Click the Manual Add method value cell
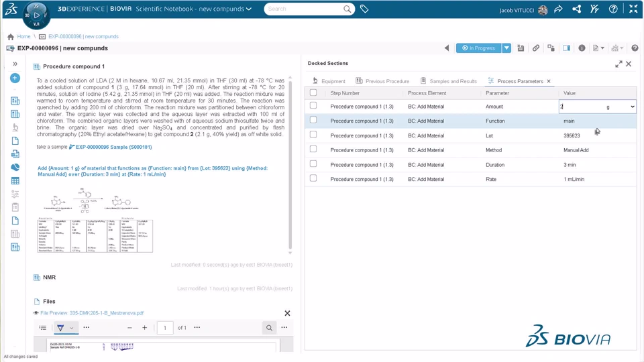 tap(576, 150)
